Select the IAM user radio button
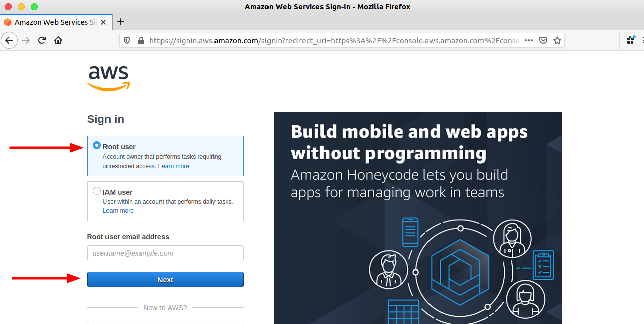Image resolution: width=644 pixels, height=324 pixels. (96, 191)
